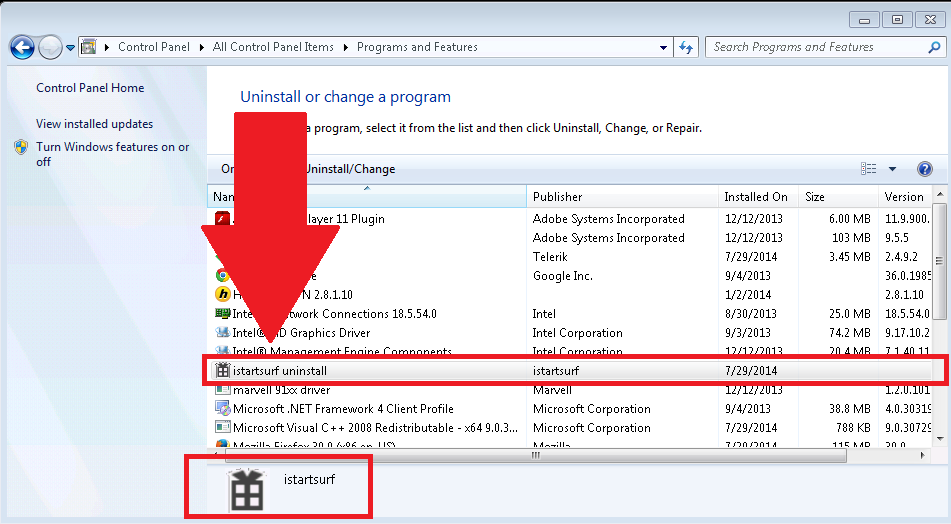951x524 pixels.
Task: Click in the Search Programs and Features box
Action: click(x=816, y=47)
